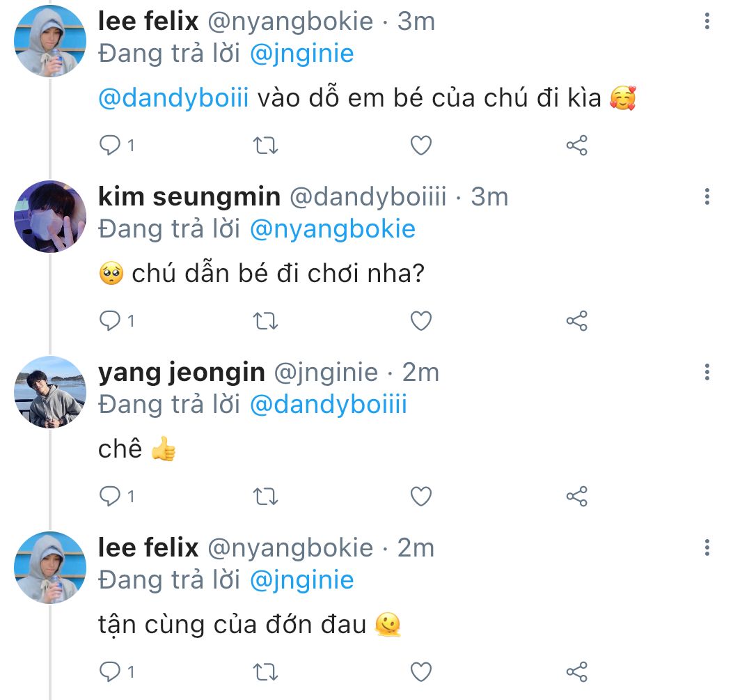Open @dandyboiiii link in yang jeongin's reply line
This screenshot has width=733, height=700.
pos(327,405)
